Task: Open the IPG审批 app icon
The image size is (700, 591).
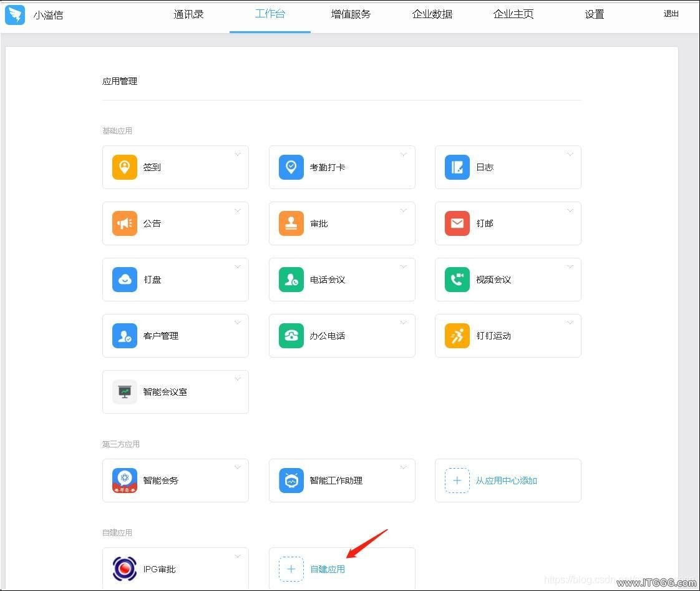Action: click(125, 569)
